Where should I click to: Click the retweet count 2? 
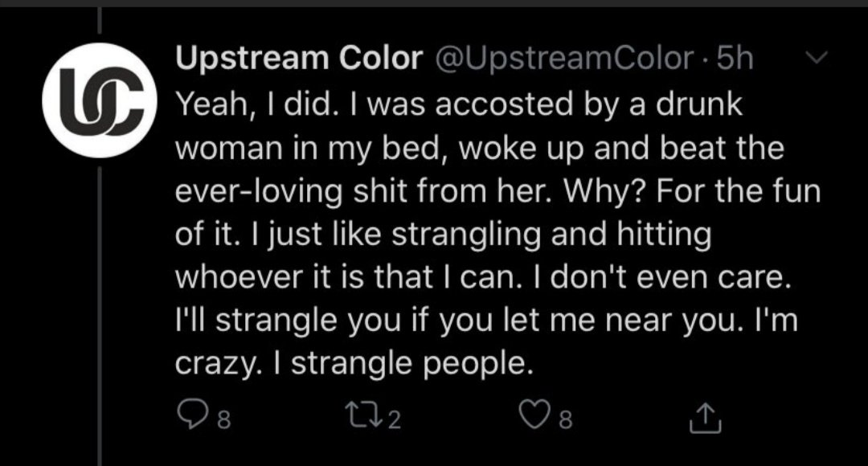click(394, 420)
